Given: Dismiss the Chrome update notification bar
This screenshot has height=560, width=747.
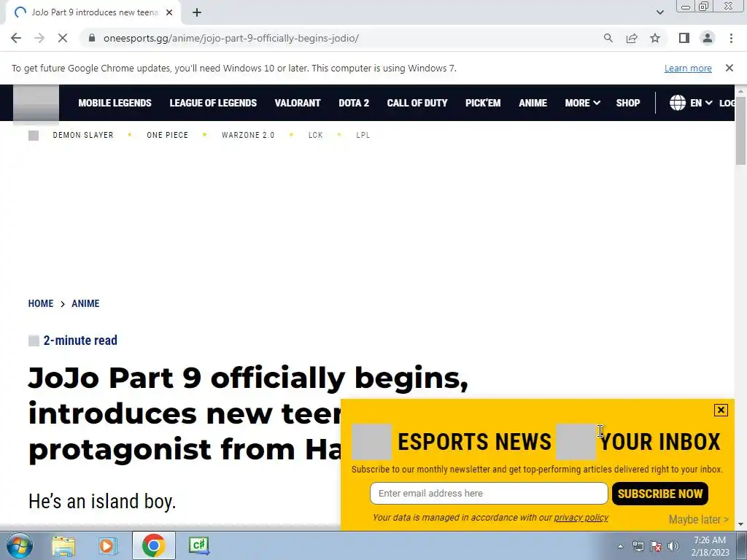Looking at the screenshot, I should pos(729,68).
